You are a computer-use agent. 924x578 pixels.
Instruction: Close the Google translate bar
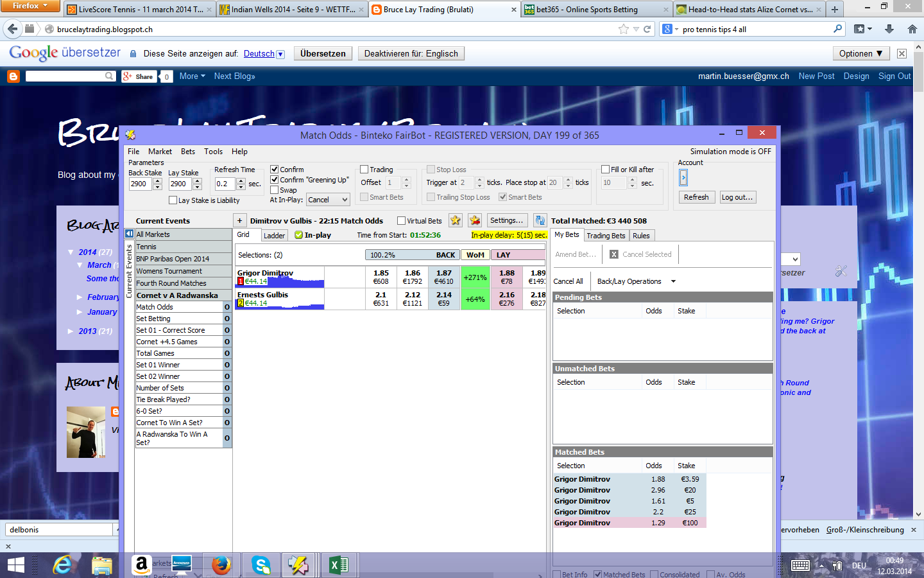click(902, 54)
